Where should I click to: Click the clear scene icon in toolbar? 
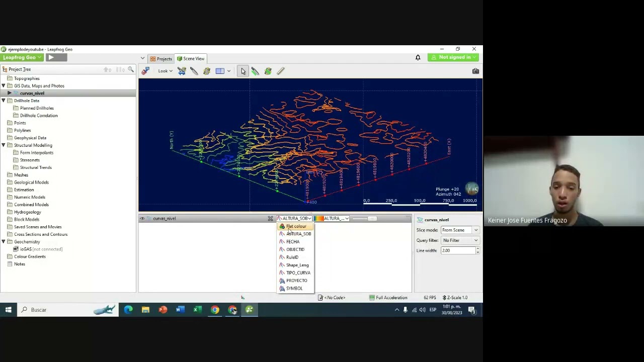pos(145,71)
